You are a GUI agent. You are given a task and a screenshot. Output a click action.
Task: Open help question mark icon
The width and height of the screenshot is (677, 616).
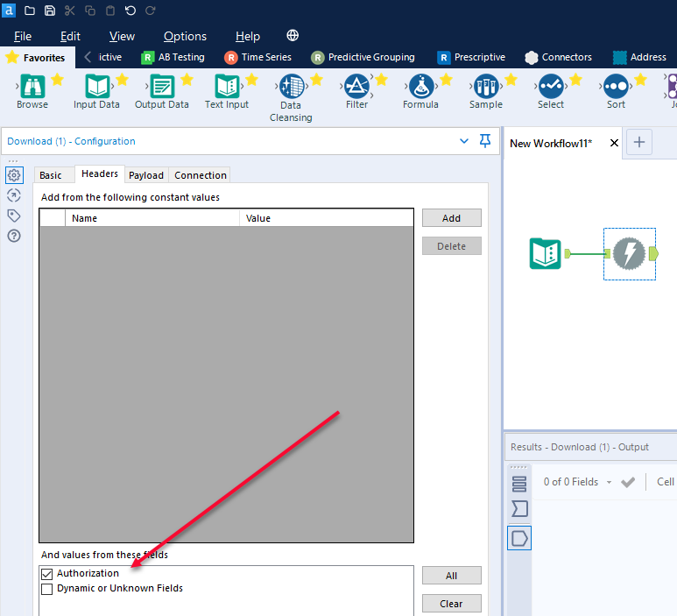tap(14, 236)
